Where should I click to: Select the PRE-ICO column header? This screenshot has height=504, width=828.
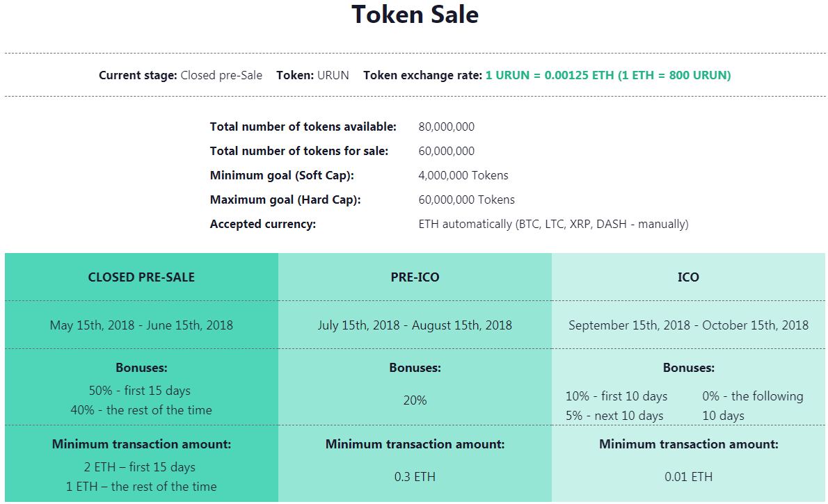415,277
